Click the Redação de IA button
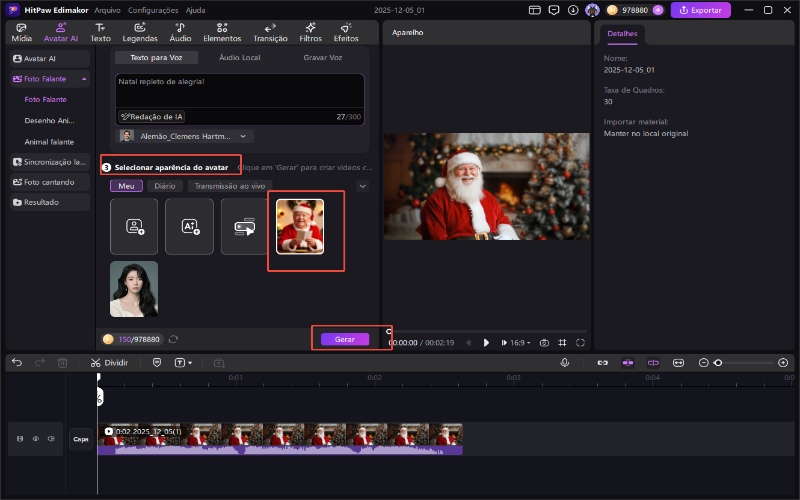This screenshot has width=800, height=500. pyautogui.click(x=152, y=117)
